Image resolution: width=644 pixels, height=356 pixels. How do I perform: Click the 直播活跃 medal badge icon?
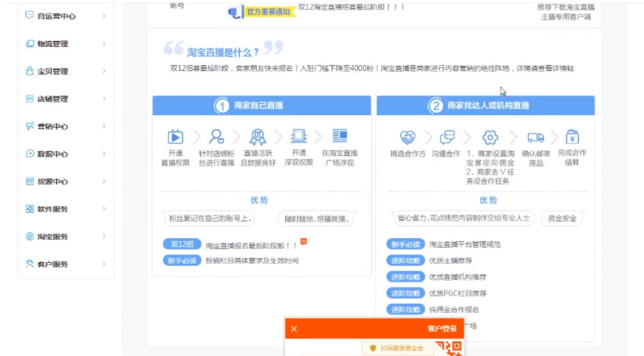pos(258,137)
